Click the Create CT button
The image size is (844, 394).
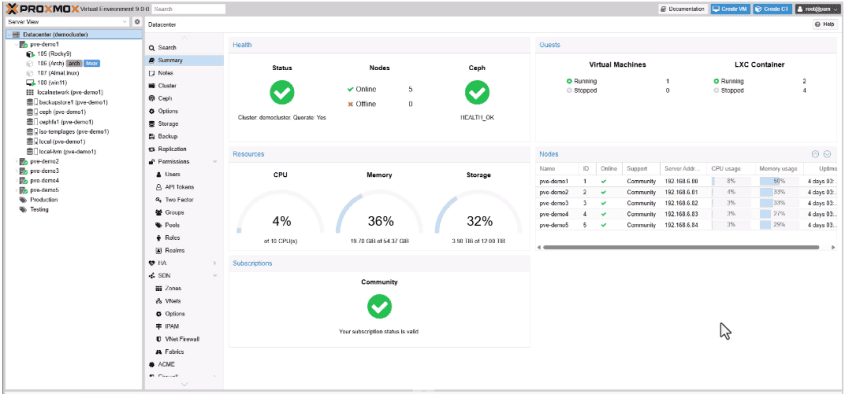click(x=772, y=9)
